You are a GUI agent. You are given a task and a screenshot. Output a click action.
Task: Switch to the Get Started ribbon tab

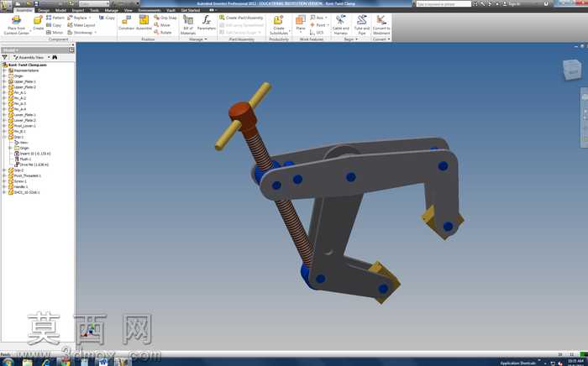coord(191,10)
